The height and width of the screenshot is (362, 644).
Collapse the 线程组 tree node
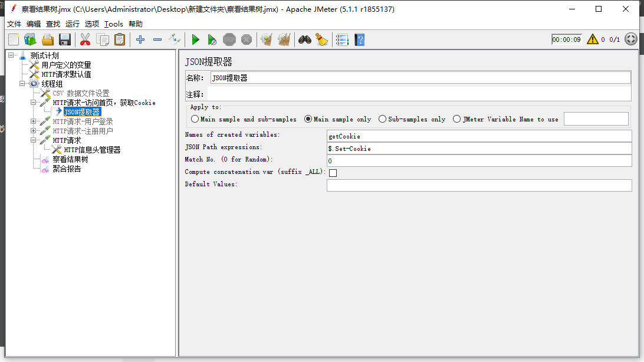[x=22, y=83]
